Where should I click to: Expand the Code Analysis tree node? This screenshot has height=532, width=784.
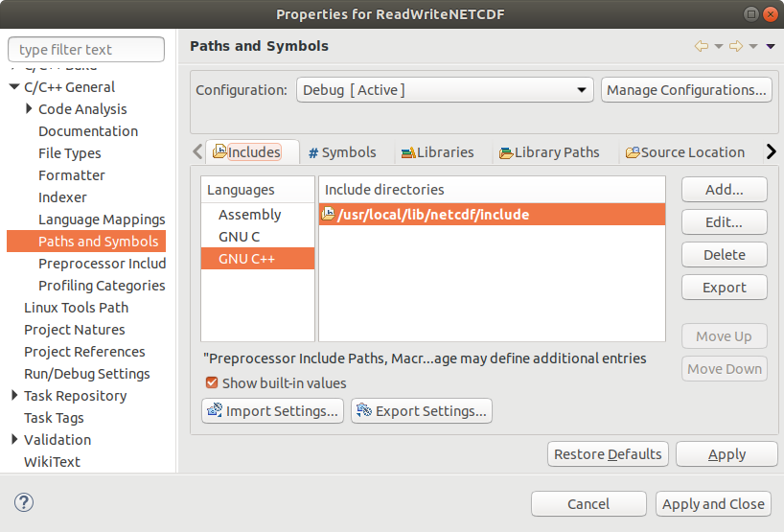30,109
